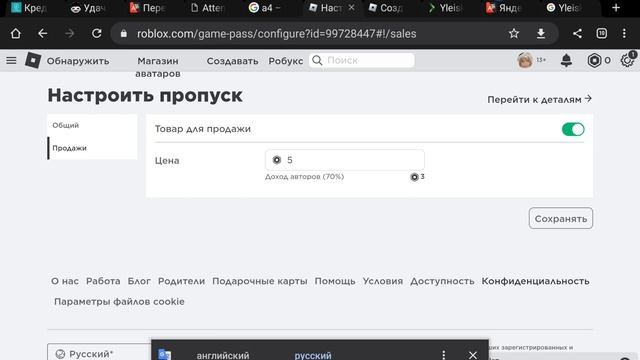Click the Roblox logo
The image size is (640, 360).
tap(33, 60)
